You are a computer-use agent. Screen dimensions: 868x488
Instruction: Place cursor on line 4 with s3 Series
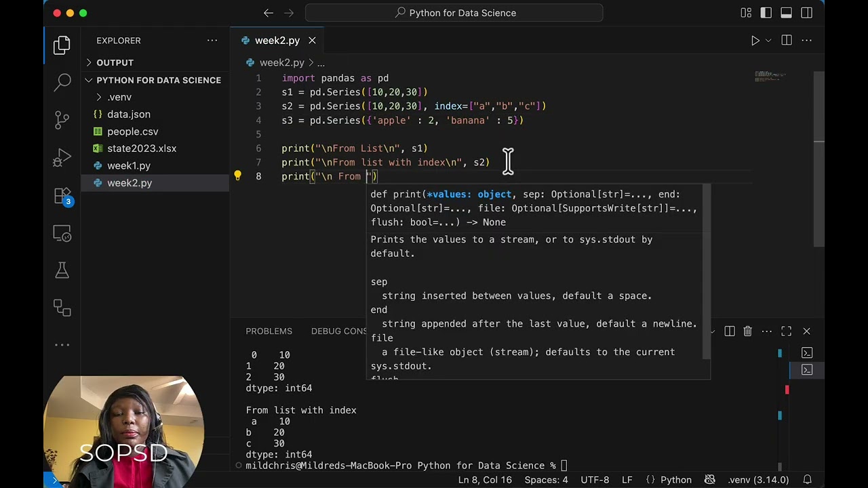click(403, 121)
